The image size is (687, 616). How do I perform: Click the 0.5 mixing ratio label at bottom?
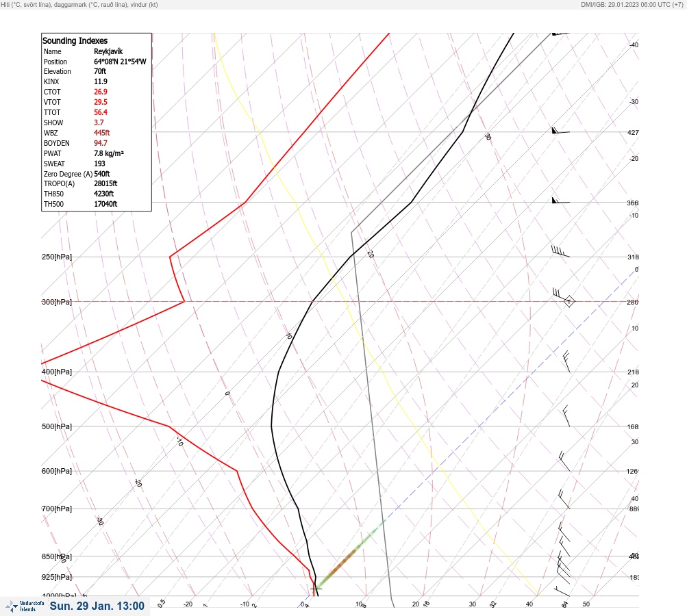pyautogui.click(x=161, y=603)
